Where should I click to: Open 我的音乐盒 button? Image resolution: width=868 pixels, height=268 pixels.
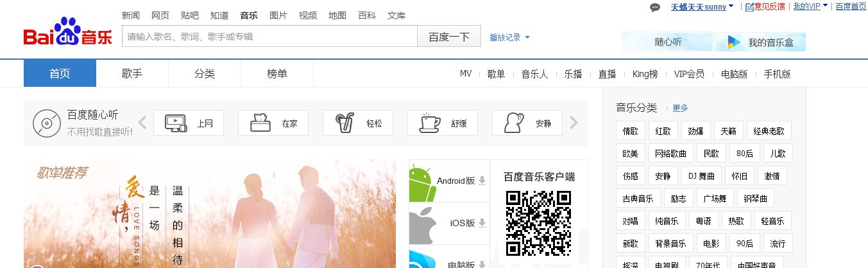click(x=760, y=42)
